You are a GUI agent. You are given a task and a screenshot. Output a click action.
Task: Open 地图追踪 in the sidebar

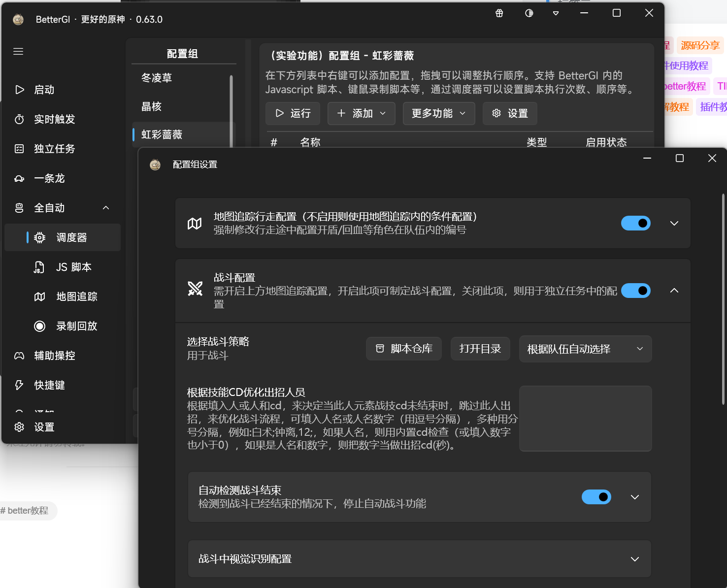(63, 296)
